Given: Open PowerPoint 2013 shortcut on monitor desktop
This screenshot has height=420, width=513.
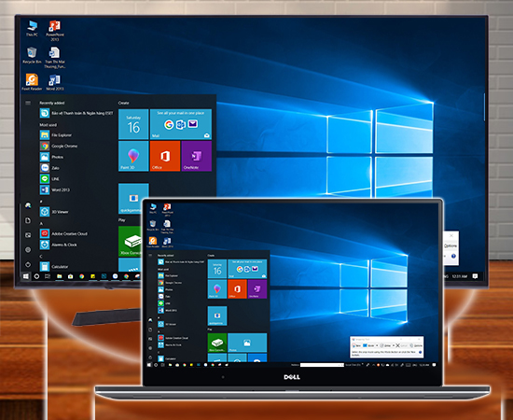Looking at the screenshot, I should click(55, 31).
